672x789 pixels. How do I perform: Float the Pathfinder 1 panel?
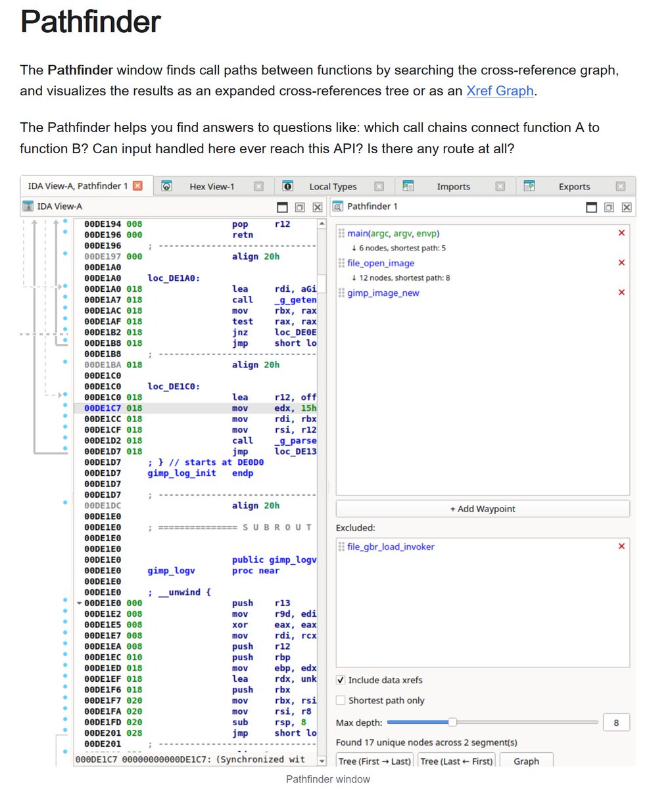pos(609,207)
